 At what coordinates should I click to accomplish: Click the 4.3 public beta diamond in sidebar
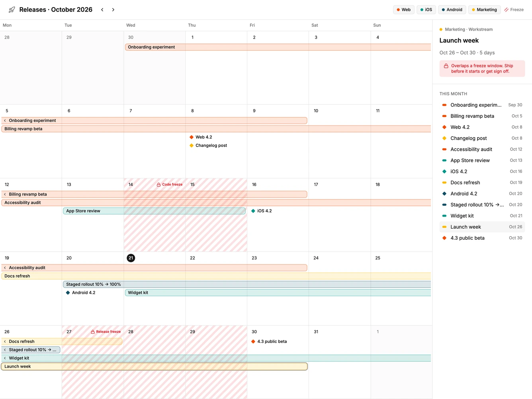[x=444, y=238]
